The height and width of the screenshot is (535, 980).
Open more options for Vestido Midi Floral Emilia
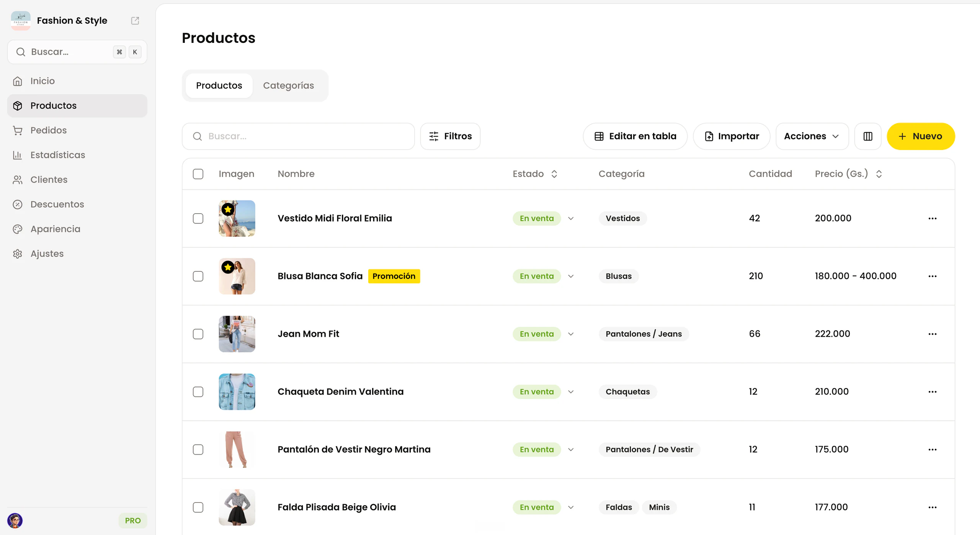[933, 219]
